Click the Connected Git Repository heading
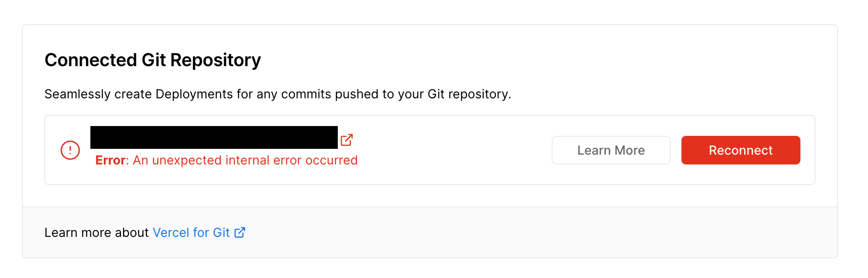868x278 pixels. pos(153,59)
